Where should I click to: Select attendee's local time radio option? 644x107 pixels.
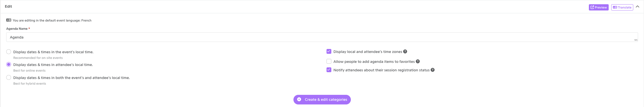click(9, 65)
